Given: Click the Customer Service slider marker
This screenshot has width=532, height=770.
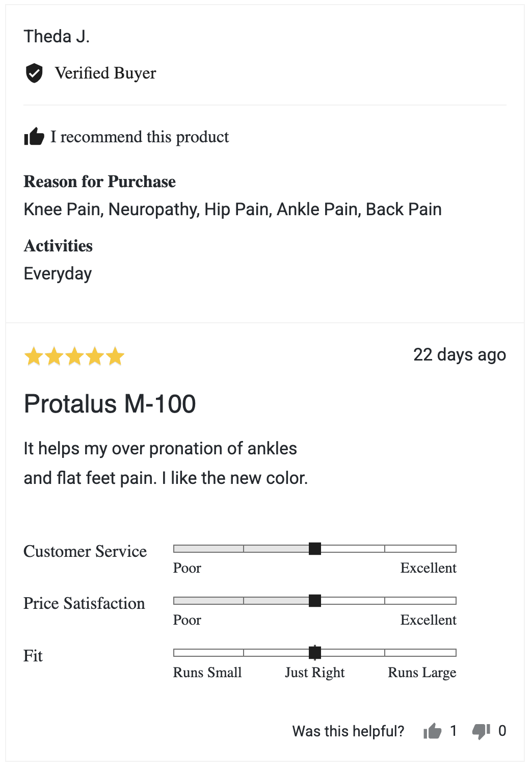Looking at the screenshot, I should pos(315,549).
